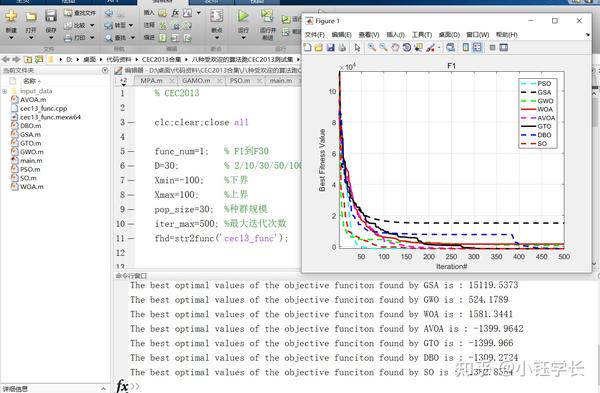Screen dimensions: 600x393
Task: Toggle the Edit Plot arrow tool
Action: 357,47
